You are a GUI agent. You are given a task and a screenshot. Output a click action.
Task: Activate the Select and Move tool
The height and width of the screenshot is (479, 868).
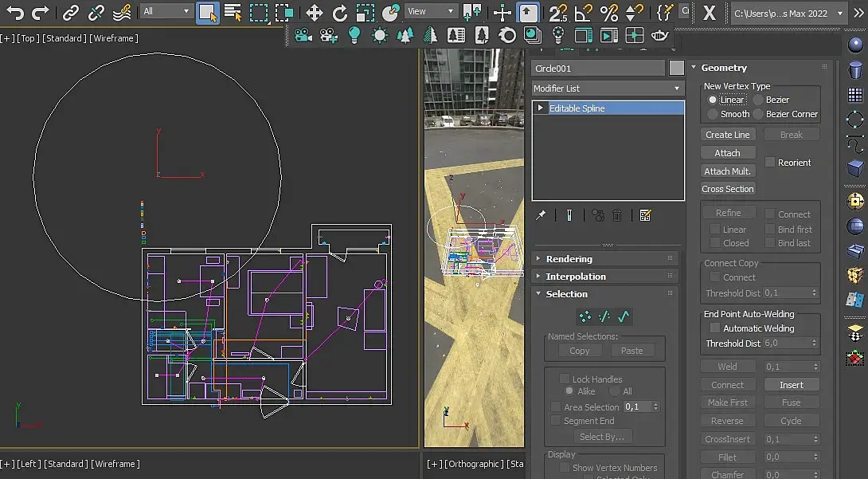[x=315, y=13]
